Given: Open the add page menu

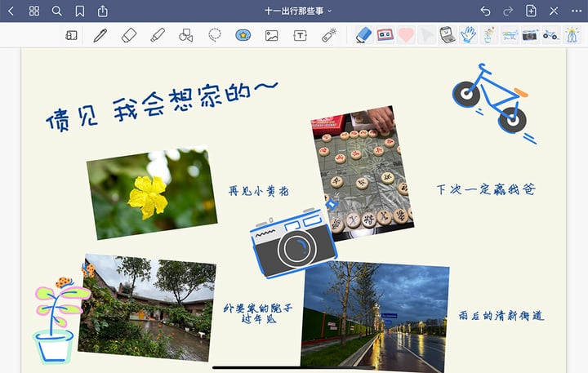Looking at the screenshot, I should pyautogui.click(x=531, y=11).
